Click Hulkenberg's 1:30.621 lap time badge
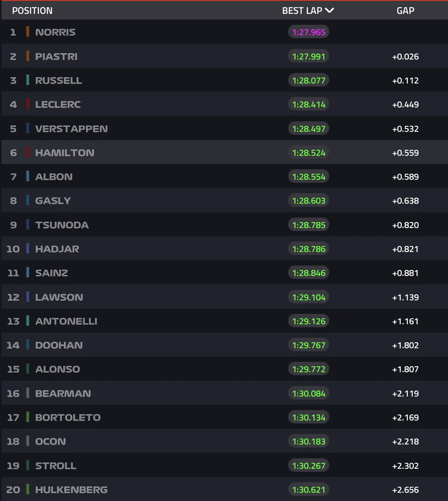This screenshot has width=448, height=501. [x=309, y=490]
